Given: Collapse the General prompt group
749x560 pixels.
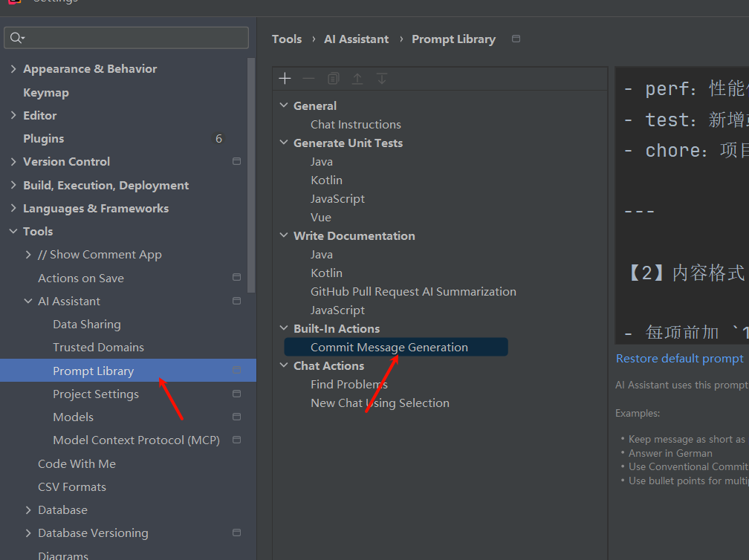Looking at the screenshot, I should point(284,105).
